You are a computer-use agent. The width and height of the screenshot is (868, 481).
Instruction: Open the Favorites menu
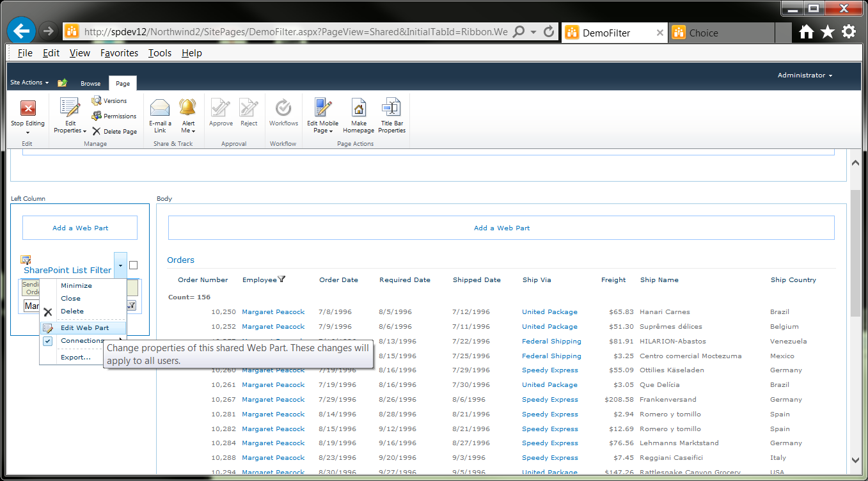(x=120, y=53)
